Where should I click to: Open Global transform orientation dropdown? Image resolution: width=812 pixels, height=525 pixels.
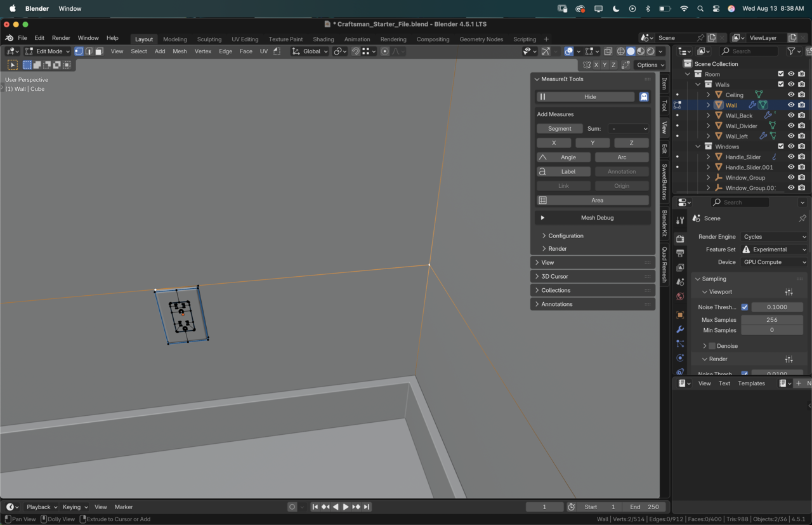click(310, 51)
